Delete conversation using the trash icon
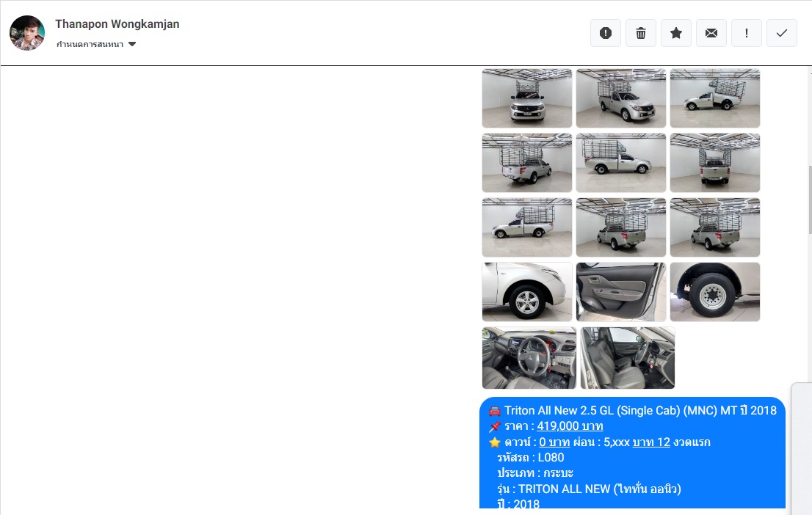This screenshot has height=515, width=812. (641, 33)
